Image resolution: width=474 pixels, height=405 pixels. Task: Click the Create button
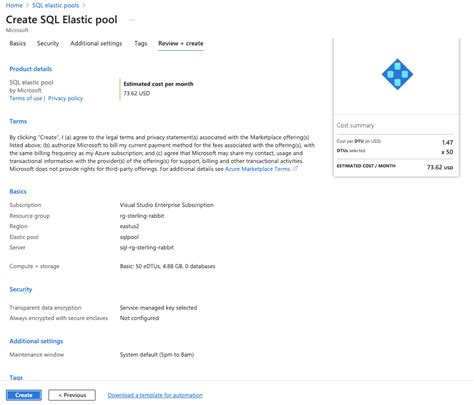pyautogui.click(x=24, y=395)
